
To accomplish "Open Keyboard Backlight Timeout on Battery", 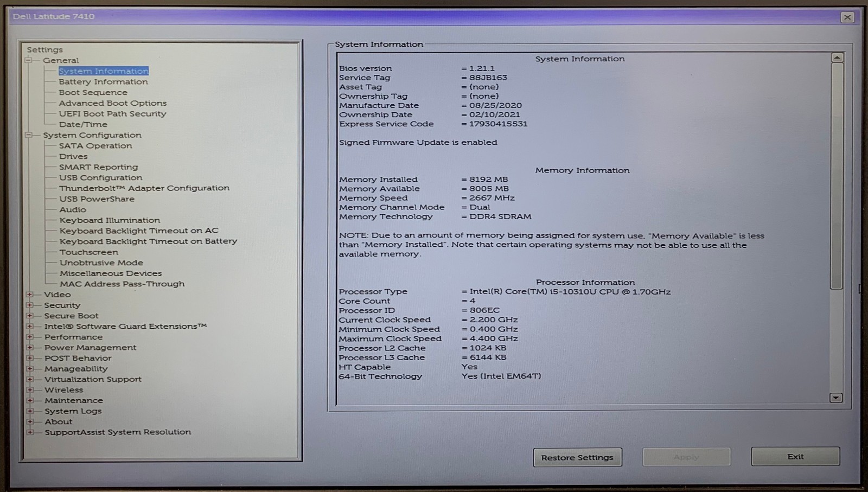I will coord(148,241).
